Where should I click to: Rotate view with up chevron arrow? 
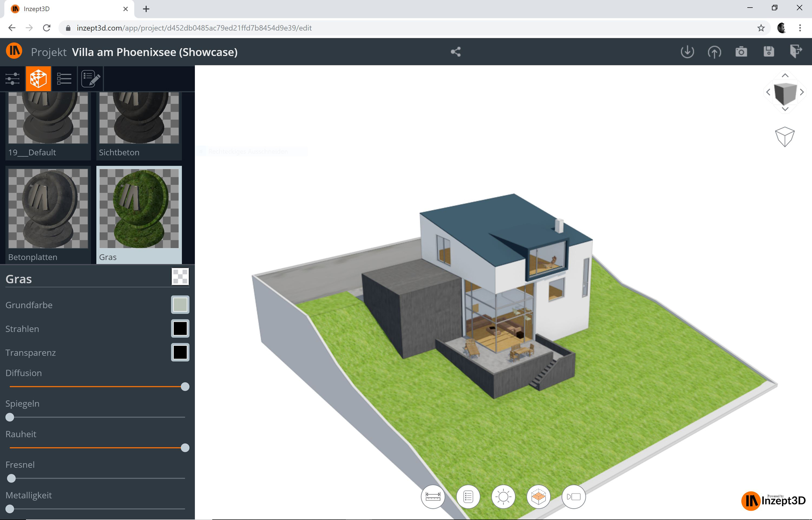[x=785, y=76]
